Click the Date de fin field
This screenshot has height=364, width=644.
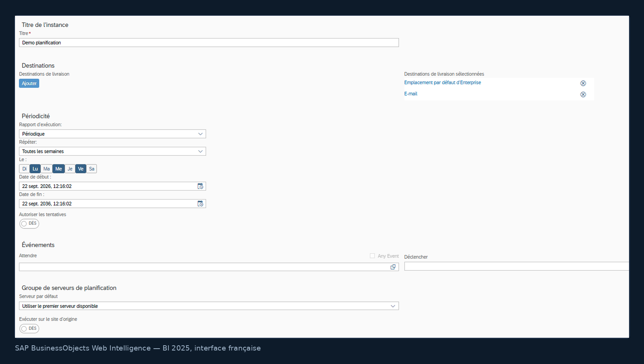112,204
